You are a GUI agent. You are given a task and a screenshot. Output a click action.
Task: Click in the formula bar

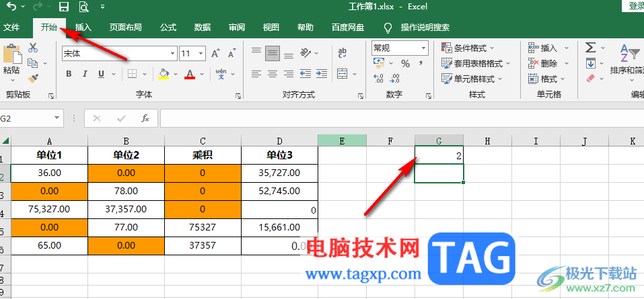402,118
